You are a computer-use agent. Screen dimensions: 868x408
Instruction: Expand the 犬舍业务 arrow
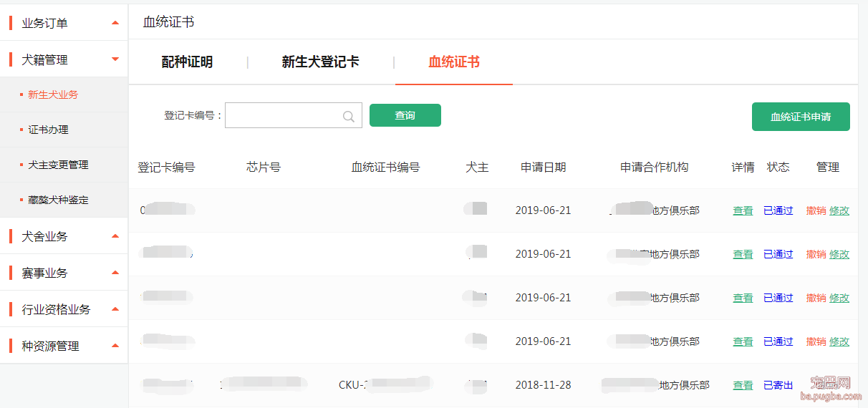click(x=115, y=236)
